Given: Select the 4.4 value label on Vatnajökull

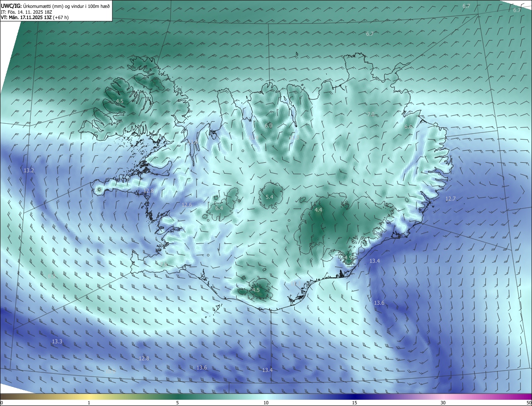Looking at the screenshot, I should coord(318,210).
